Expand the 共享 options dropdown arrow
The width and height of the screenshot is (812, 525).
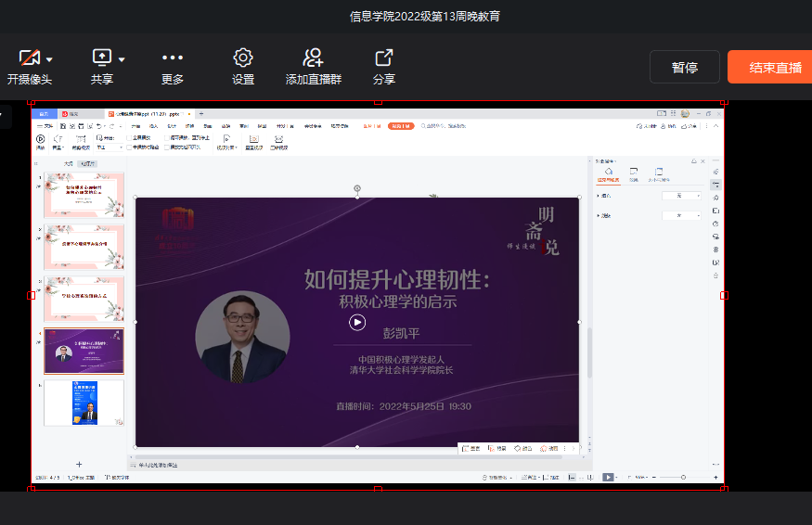point(122,59)
